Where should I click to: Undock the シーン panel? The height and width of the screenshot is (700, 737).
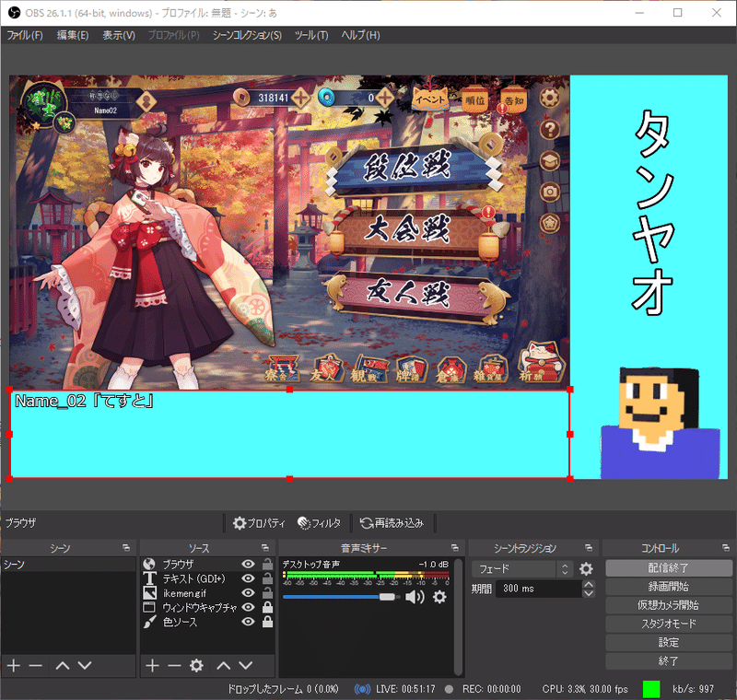click(x=126, y=548)
